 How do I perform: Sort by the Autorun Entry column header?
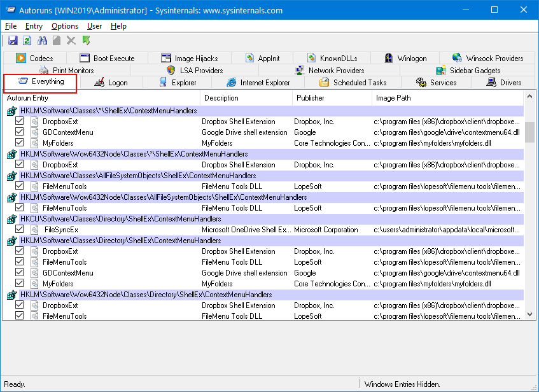point(101,98)
